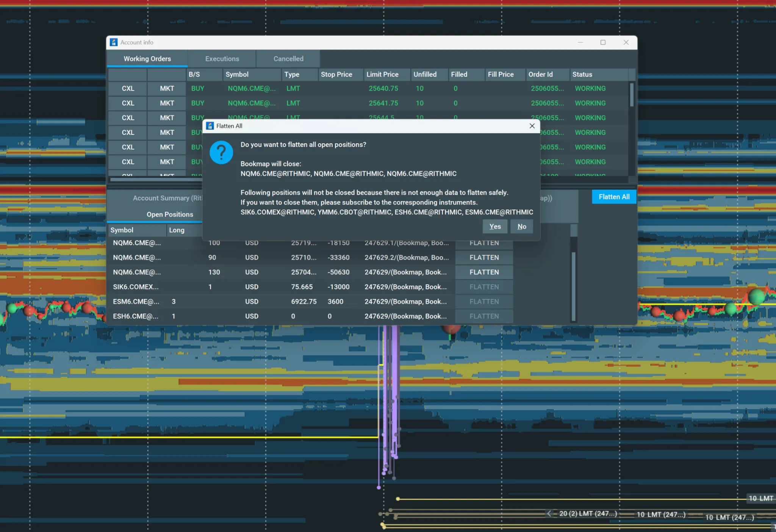Click the FLATTEN button on the ESH6.CME row
Screen dimensions: 776x532
point(484,316)
